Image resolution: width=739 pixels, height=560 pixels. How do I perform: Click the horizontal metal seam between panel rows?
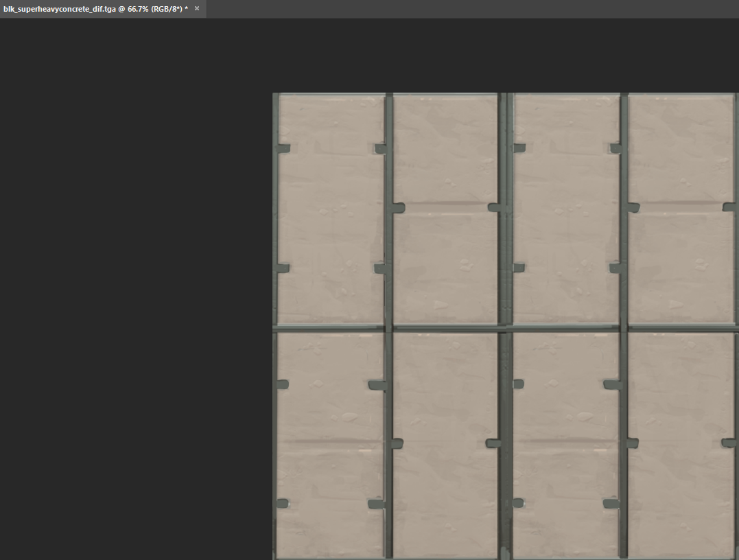click(x=446, y=328)
